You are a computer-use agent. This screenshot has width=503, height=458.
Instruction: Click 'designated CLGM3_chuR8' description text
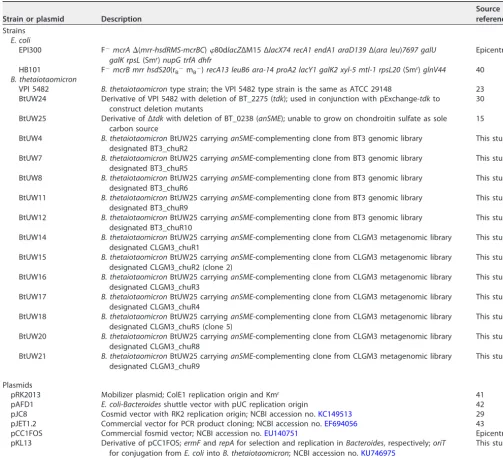[154, 346]
